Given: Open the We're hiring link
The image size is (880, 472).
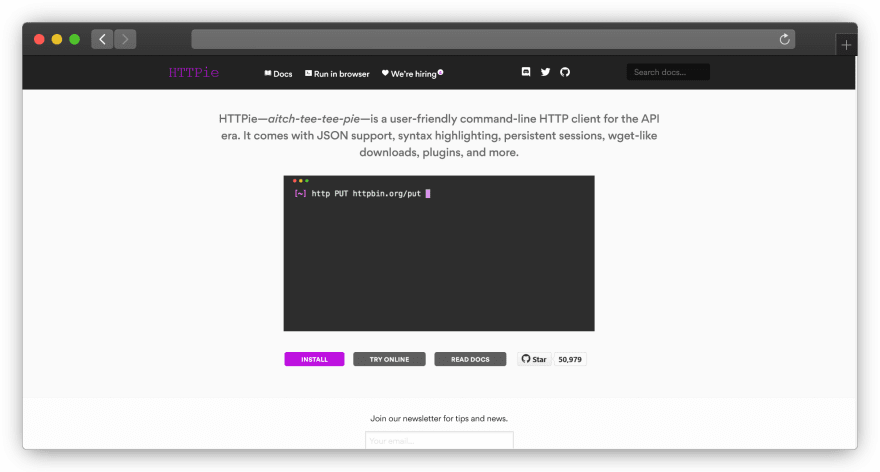Looking at the screenshot, I should [x=412, y=74].
